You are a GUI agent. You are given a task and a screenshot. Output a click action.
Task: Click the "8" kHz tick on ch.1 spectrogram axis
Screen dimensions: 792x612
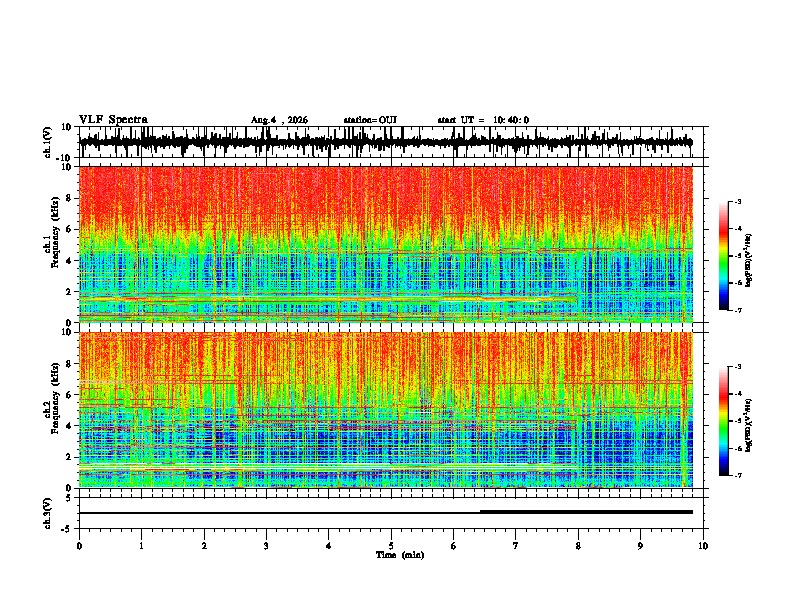coord(69,198)
